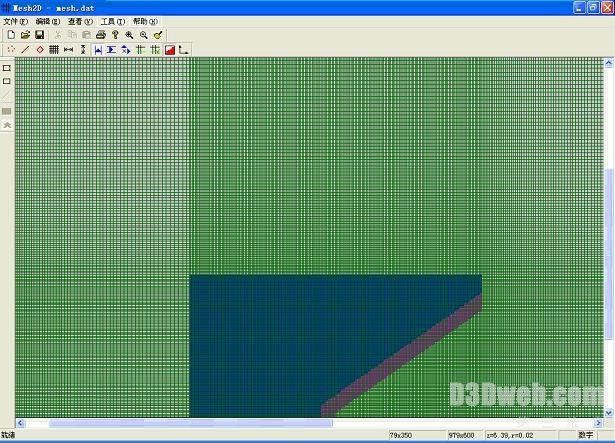This screenshot has width=615, height=443.
Task: Open the 工具(T) menu
Action: pos(113,21)
